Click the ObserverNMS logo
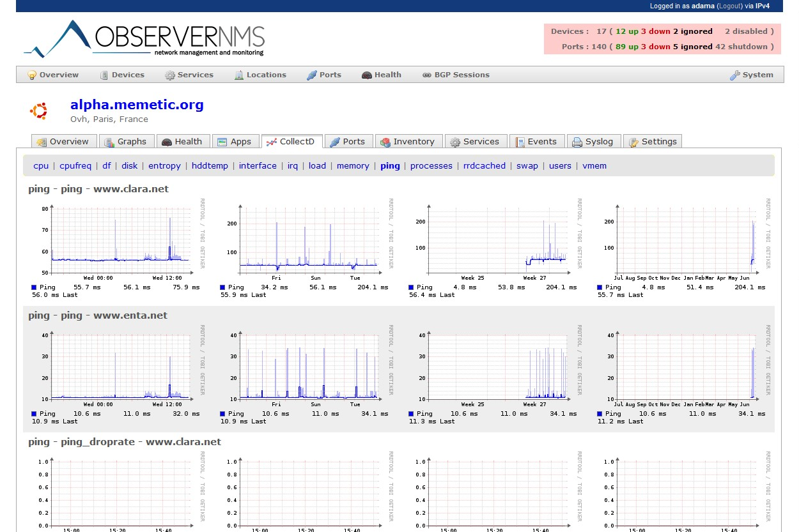This screenshot has width=799, height=532. 144,39
